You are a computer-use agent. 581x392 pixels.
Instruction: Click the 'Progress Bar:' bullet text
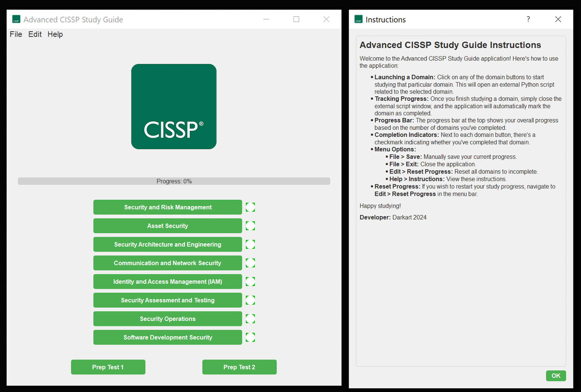click(394, 120)
